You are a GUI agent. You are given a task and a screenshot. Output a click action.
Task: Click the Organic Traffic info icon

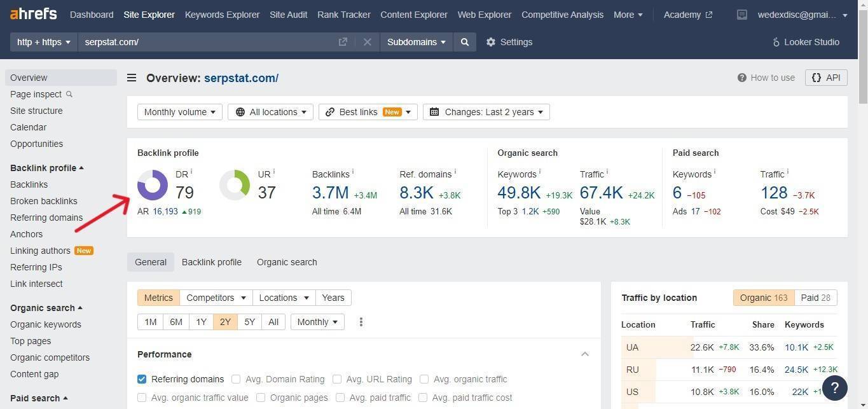click(x=607, y=172)
